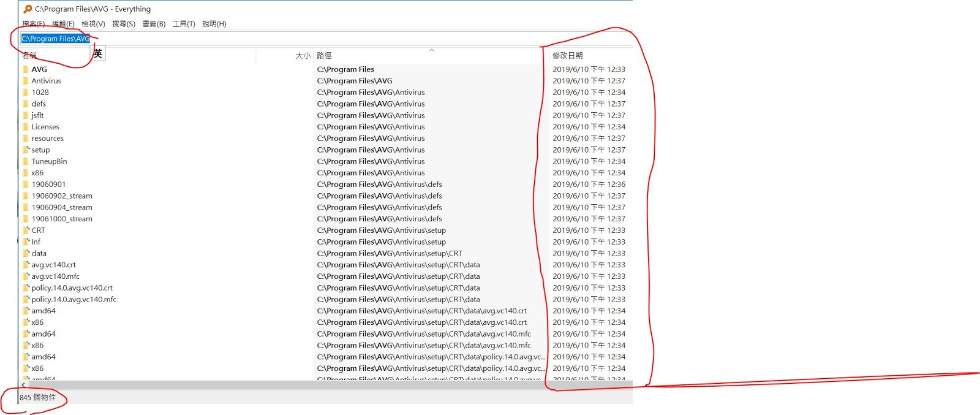Click the folder icon beside policy.14.0.avg.vc140.crt
This screenshot has width=980, height=415.
26,288
